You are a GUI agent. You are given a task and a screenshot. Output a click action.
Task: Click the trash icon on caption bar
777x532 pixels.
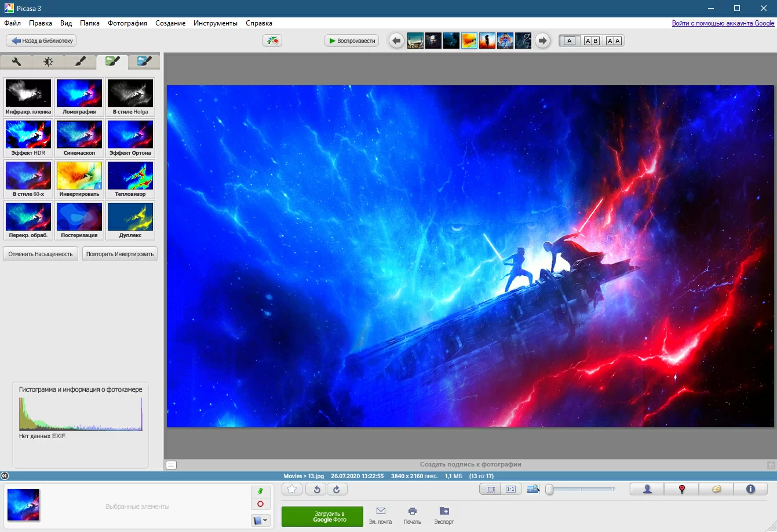tap(771, 465)
